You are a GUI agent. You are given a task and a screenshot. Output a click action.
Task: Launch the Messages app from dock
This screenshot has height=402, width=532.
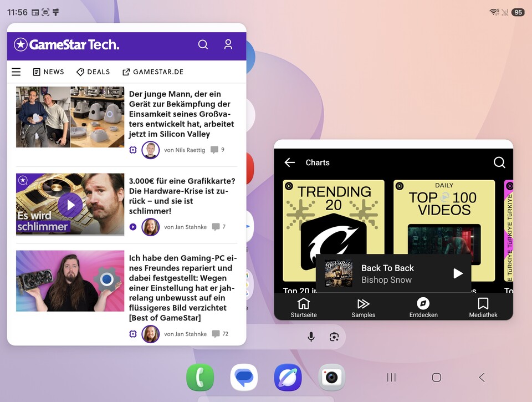(244, 377)
